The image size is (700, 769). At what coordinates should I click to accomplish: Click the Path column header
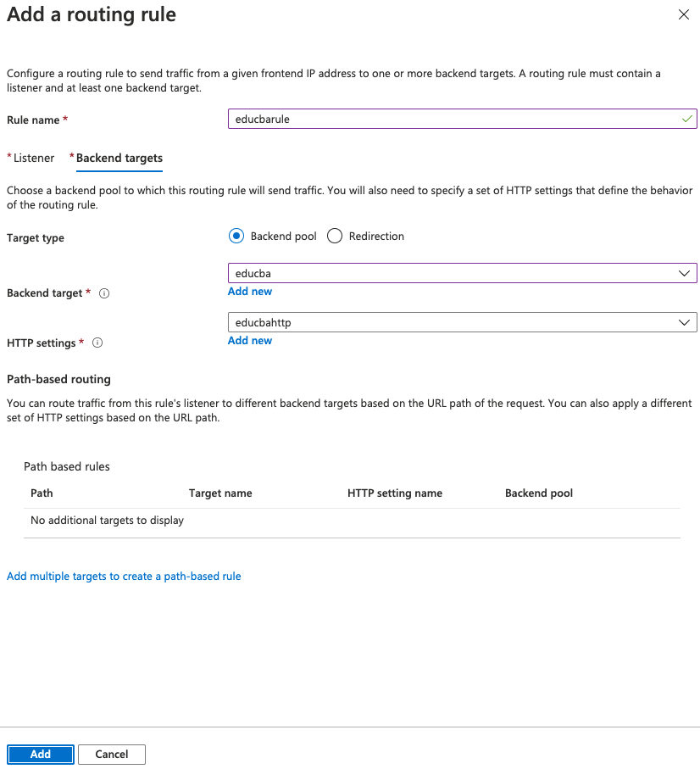point(42,493)
